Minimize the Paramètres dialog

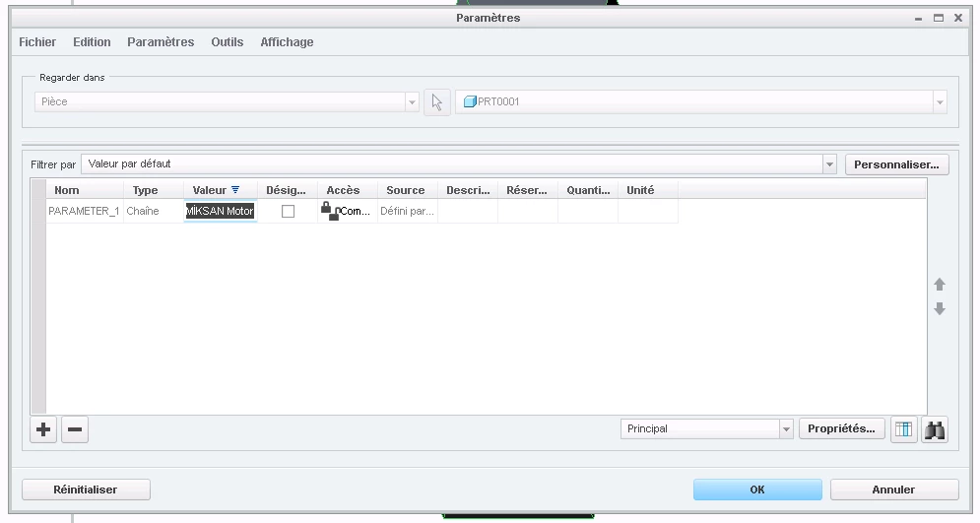tap(918, 19)
